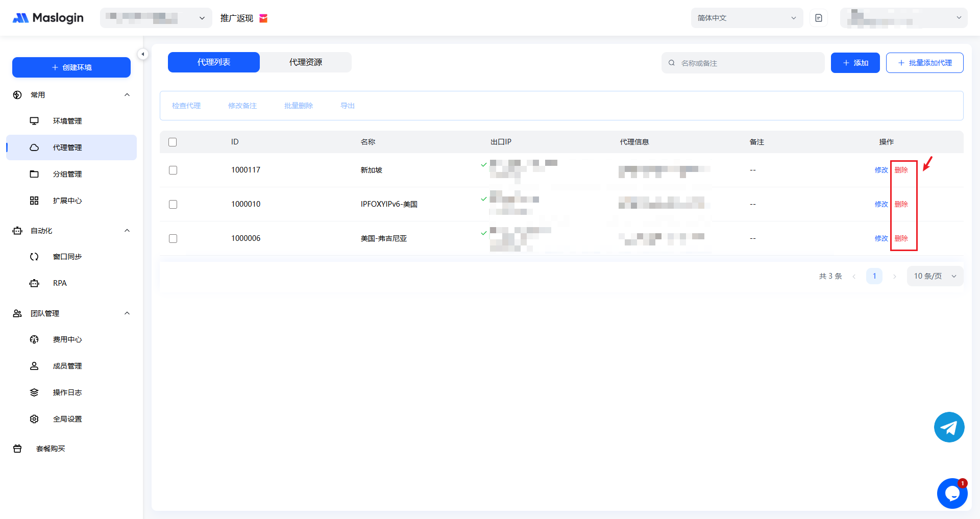Go to RPA automation page
This screenshot has height=519, width=980.
60,283
